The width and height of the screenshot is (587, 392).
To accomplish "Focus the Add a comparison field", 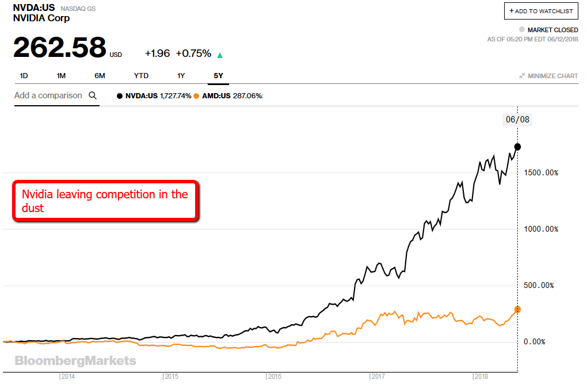I will 48,96.
